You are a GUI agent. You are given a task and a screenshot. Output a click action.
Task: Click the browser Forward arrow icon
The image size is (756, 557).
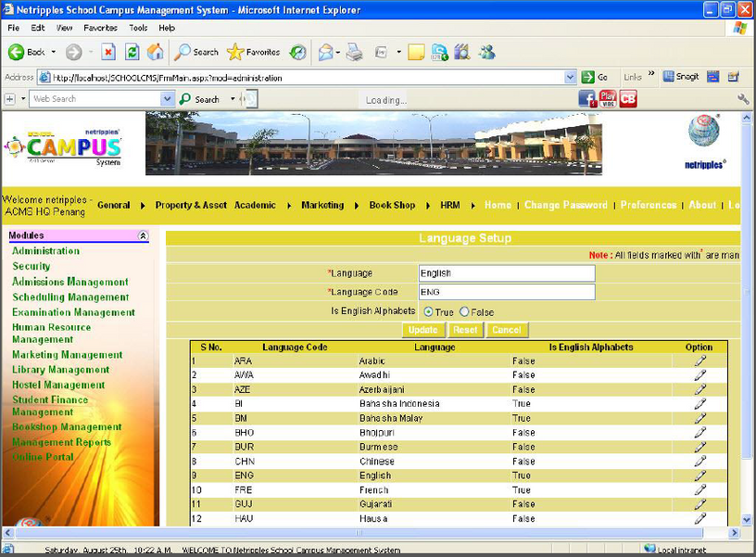point(74,52)
